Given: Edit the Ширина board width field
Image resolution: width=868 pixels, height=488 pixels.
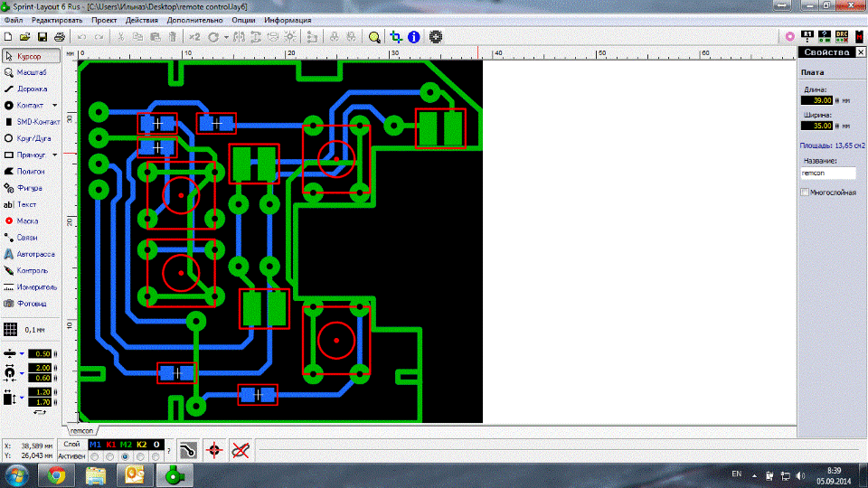Looking at the screenshot, I should pyautogui.click(x=816, y=126).
